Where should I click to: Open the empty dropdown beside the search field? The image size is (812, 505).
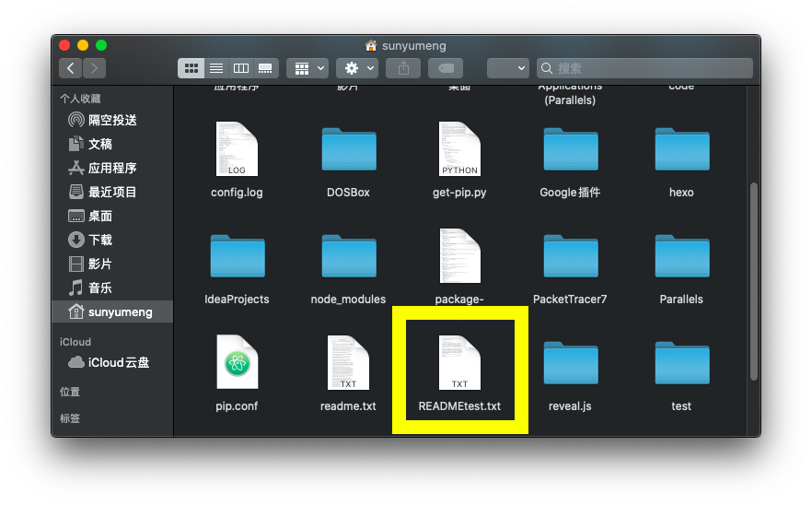pos(508,68)
